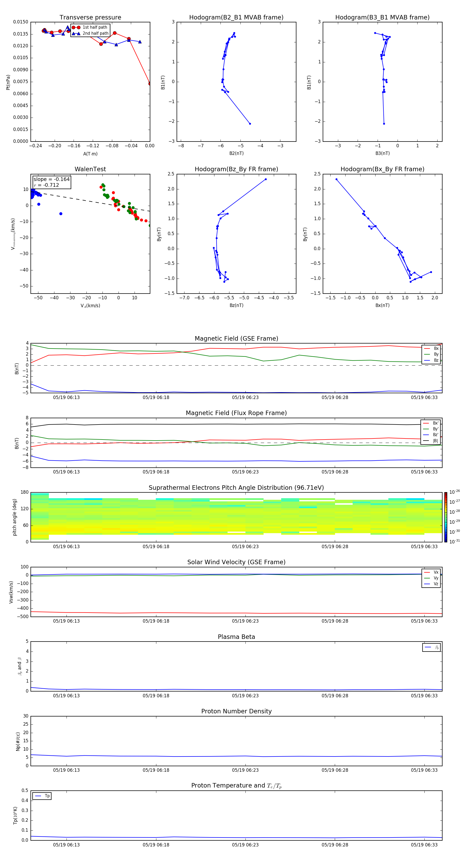Click the "Hodogram(B3_B1 MVAB frame)" title
Viewport: 473px width, 868px height.
(382, 17)
